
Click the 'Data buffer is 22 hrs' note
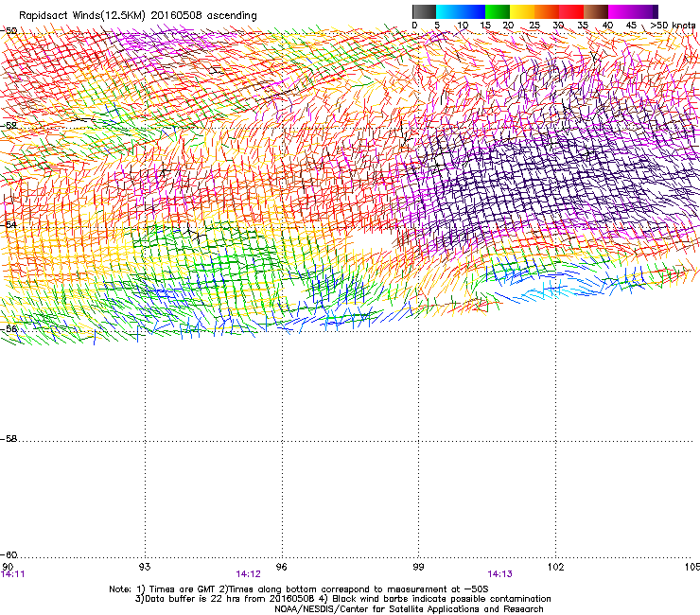pyautogui.click(x=342, y=599)
